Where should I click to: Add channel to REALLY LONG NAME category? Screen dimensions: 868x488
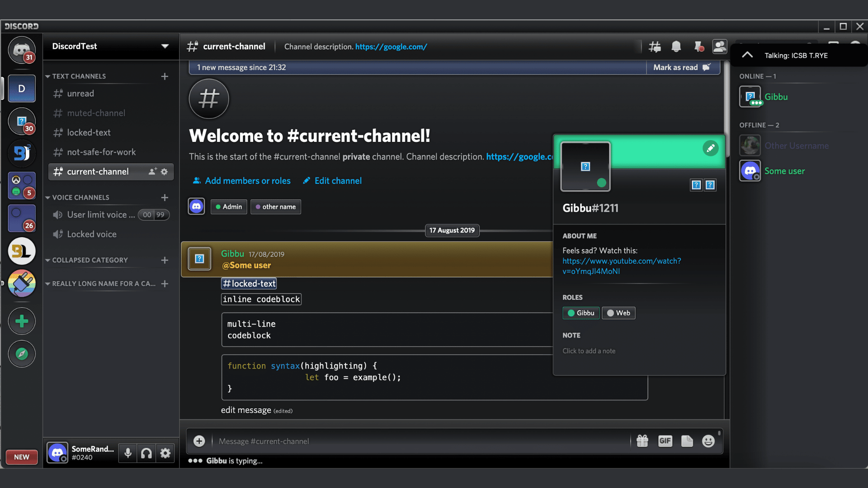[165, 284]
